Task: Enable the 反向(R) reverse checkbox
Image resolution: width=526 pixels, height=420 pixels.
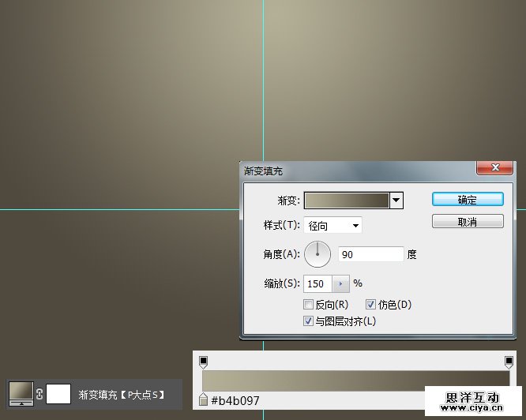Action: coord(308,305)
